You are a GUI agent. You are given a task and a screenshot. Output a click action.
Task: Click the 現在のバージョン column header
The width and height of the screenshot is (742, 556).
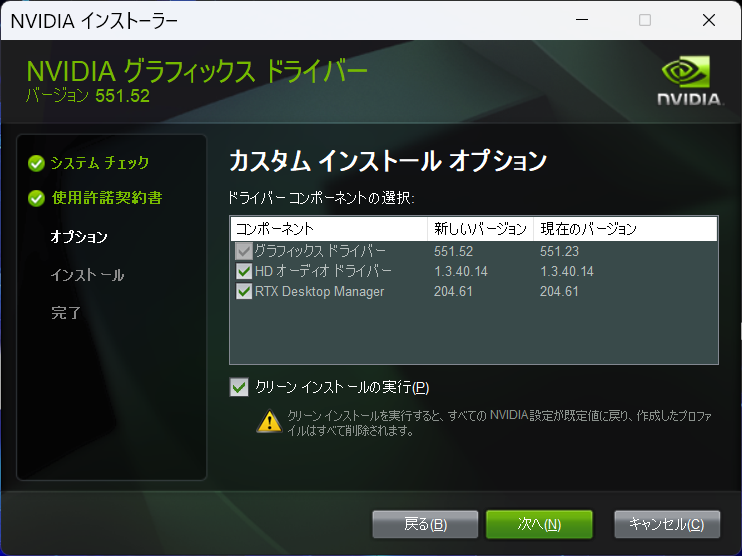point(625,229)
